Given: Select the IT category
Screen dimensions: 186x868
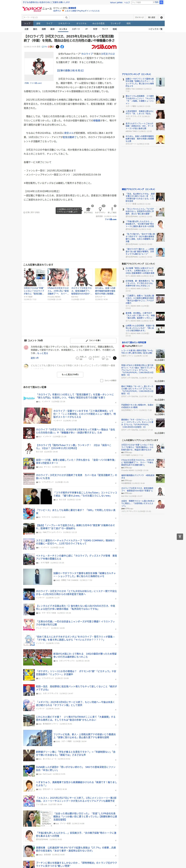Looking at the screenshot, I should pos(86,29).
